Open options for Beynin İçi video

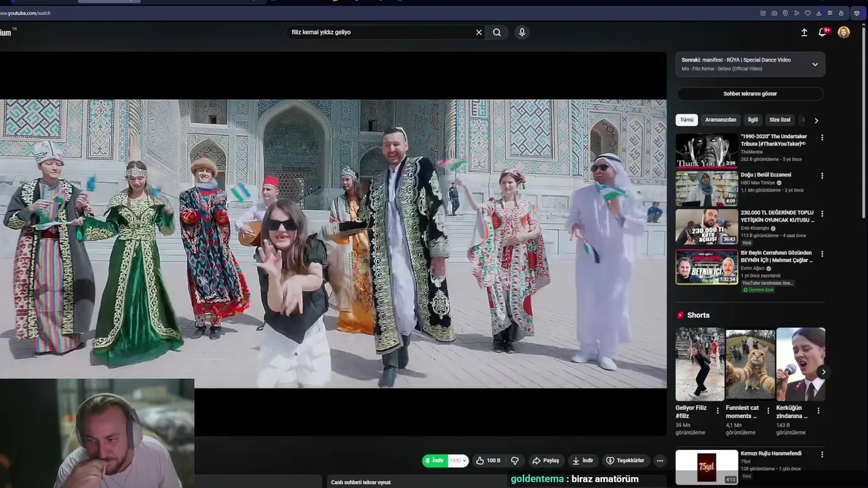[822, 254]
